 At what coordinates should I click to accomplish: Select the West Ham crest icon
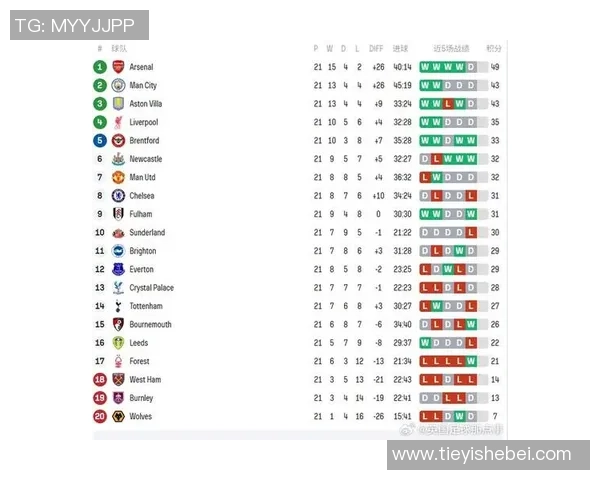click(x=118, y=380)
